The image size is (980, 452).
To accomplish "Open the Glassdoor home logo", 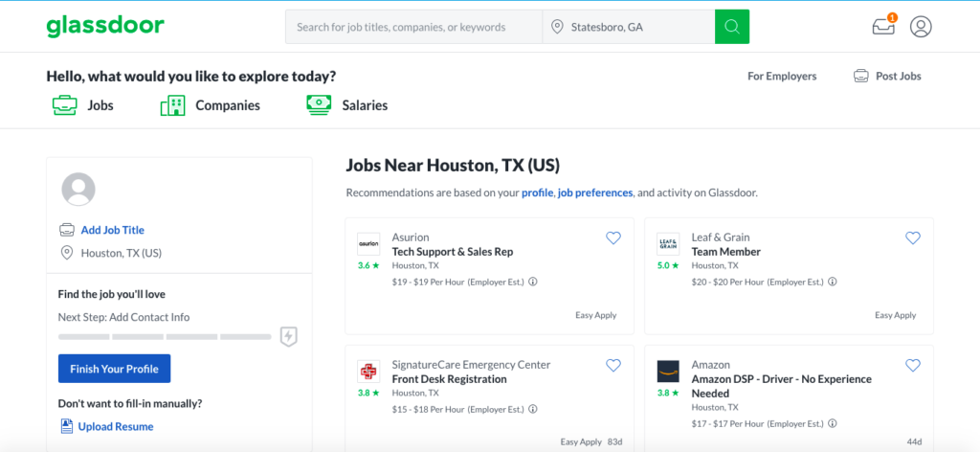I will click(105, 26).
